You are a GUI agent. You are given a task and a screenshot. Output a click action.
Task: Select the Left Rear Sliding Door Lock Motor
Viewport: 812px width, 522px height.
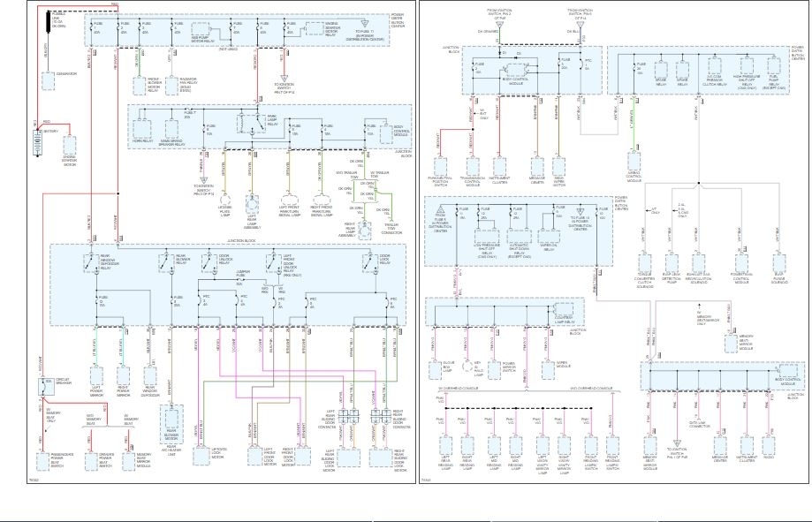coord(348,458)
